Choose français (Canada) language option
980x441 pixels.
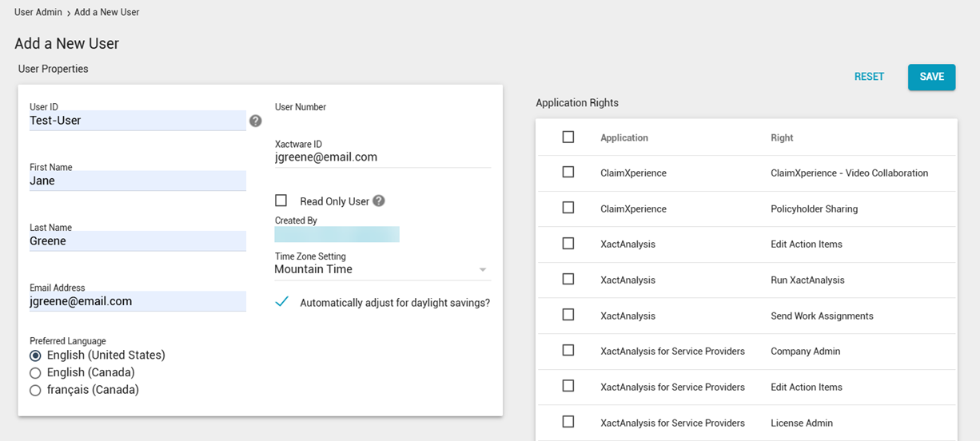(x=35, y=391)
